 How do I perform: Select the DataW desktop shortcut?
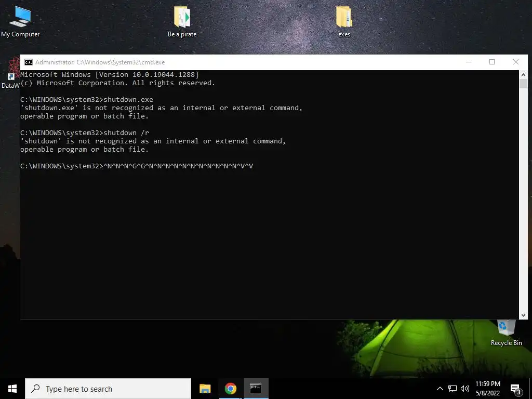click(x=10, y=73)
